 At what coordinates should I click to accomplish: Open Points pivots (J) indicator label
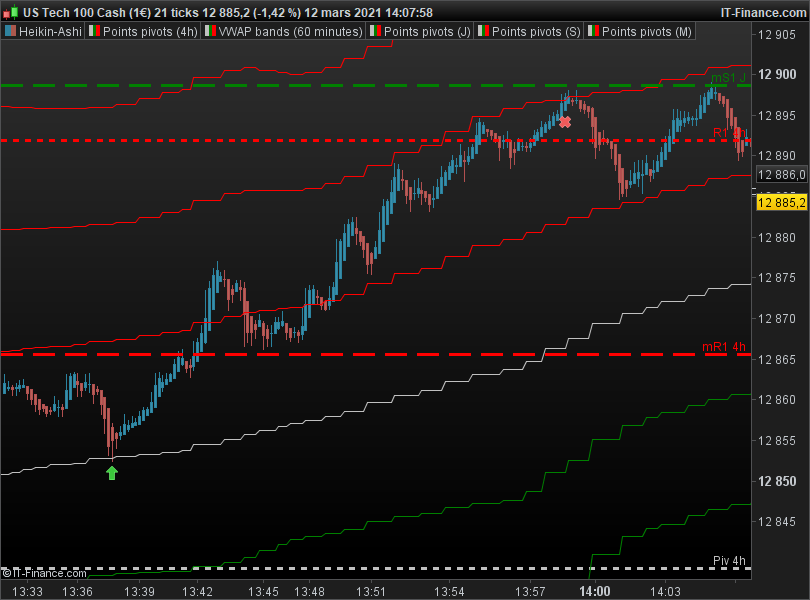(x=427, y=32)
